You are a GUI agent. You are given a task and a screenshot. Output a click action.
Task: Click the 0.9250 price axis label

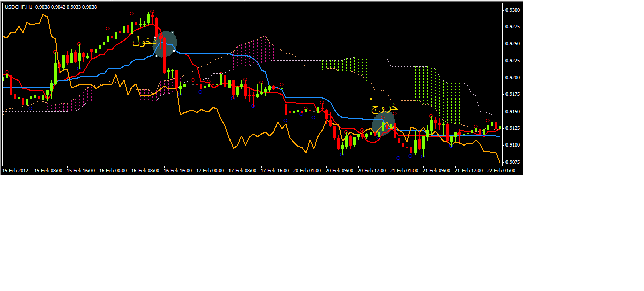pyautogui.click(x=512, y=44)
